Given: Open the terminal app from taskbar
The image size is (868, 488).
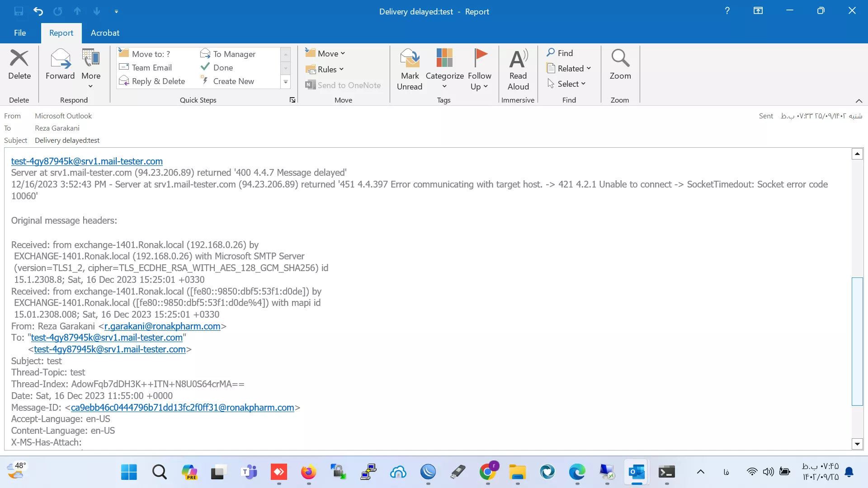Looking at the screenshot, I should tap(667, 472).
